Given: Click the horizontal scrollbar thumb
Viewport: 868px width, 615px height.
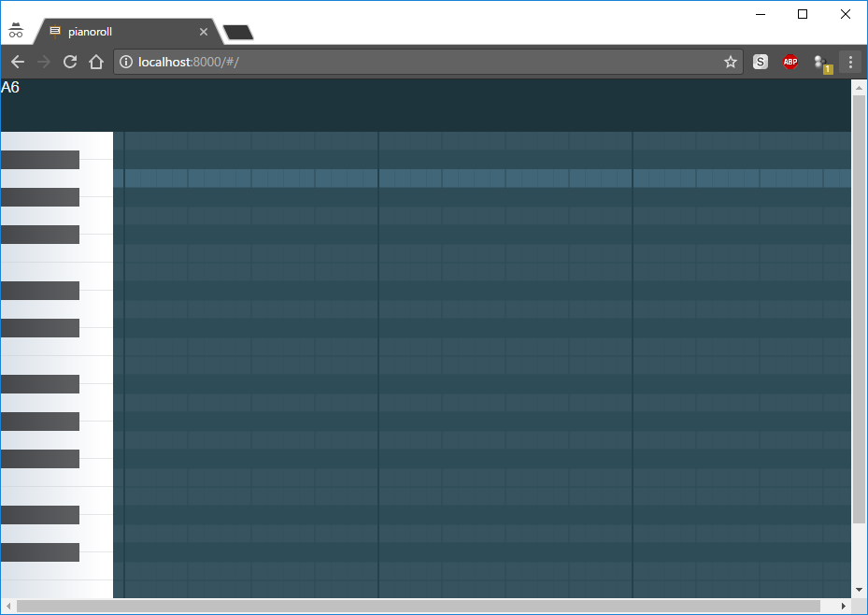Looking at the screenshot, I should coord(419,607).
